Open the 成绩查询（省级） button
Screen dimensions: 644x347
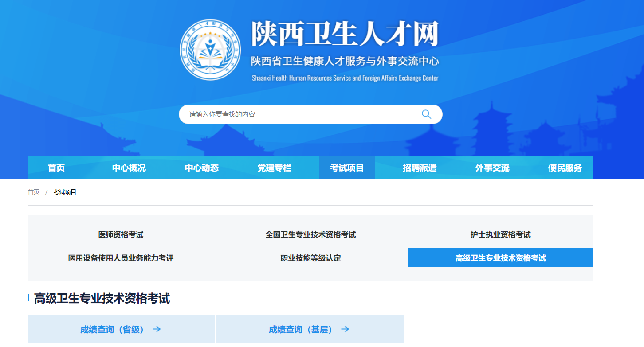(x=121, y=329)
